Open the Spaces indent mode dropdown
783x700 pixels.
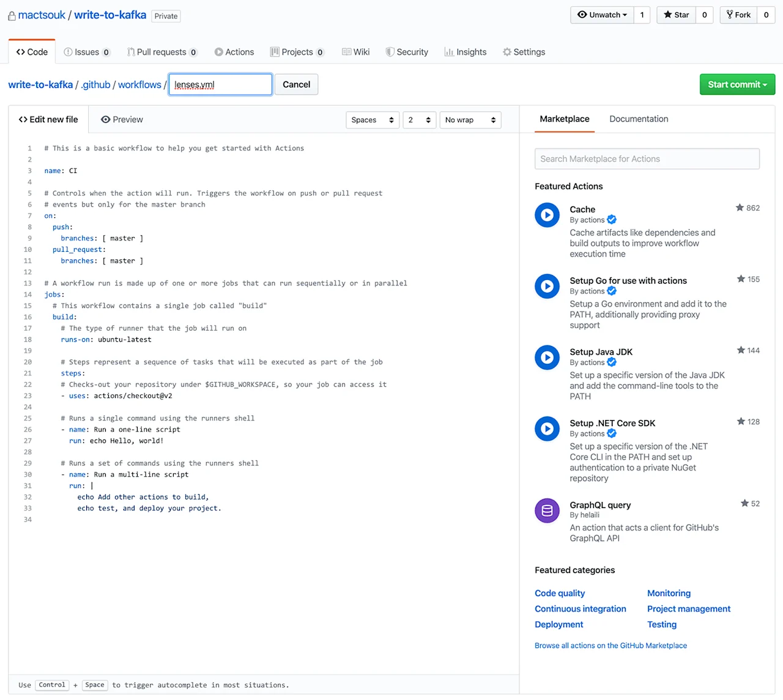(x=372, y=120)
